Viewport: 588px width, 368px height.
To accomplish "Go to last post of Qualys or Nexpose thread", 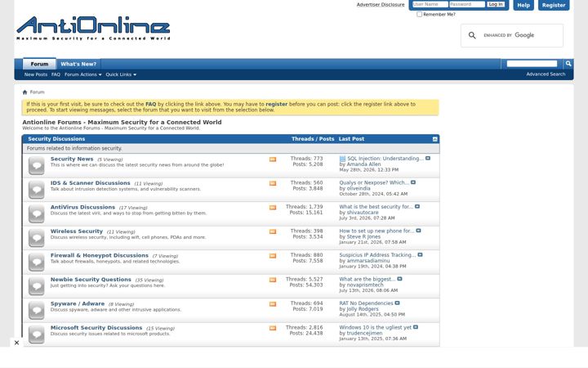I will click(413, 182).
